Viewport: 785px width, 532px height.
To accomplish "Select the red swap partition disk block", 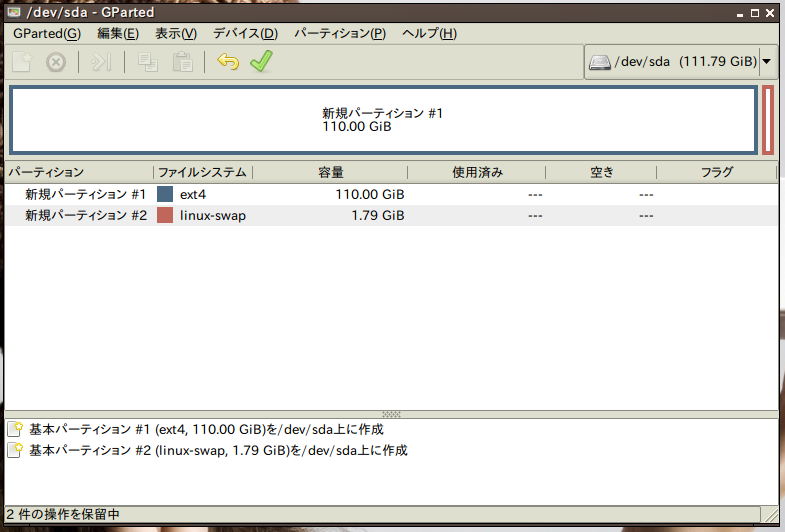I will point(768,120).
